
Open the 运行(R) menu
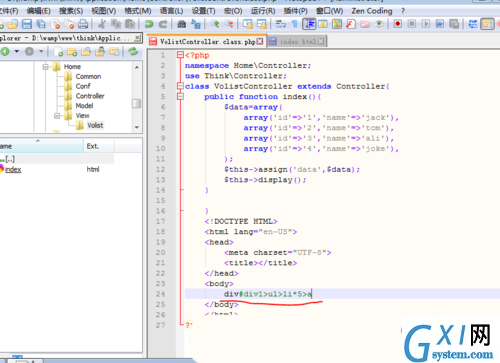pos(263,11)
